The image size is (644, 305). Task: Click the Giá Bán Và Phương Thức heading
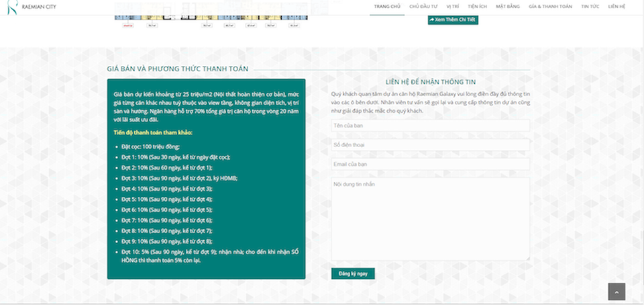[177, 69]
